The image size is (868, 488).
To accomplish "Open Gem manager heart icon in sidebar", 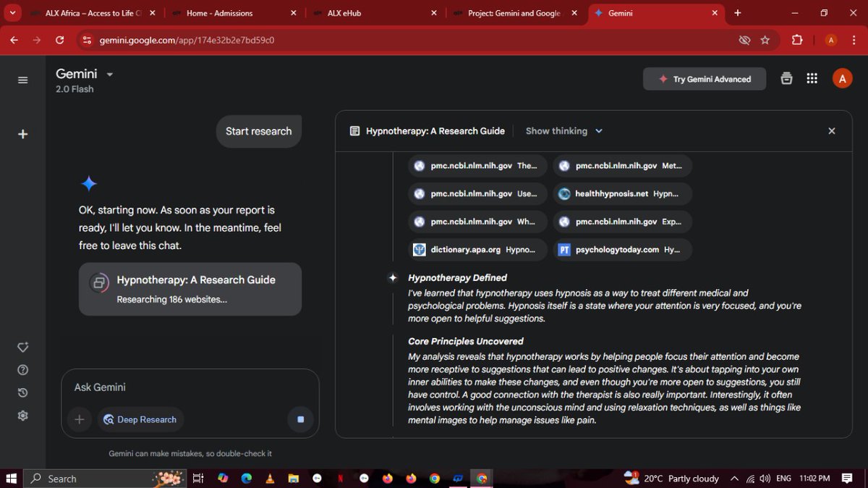I will pos(23,347).
